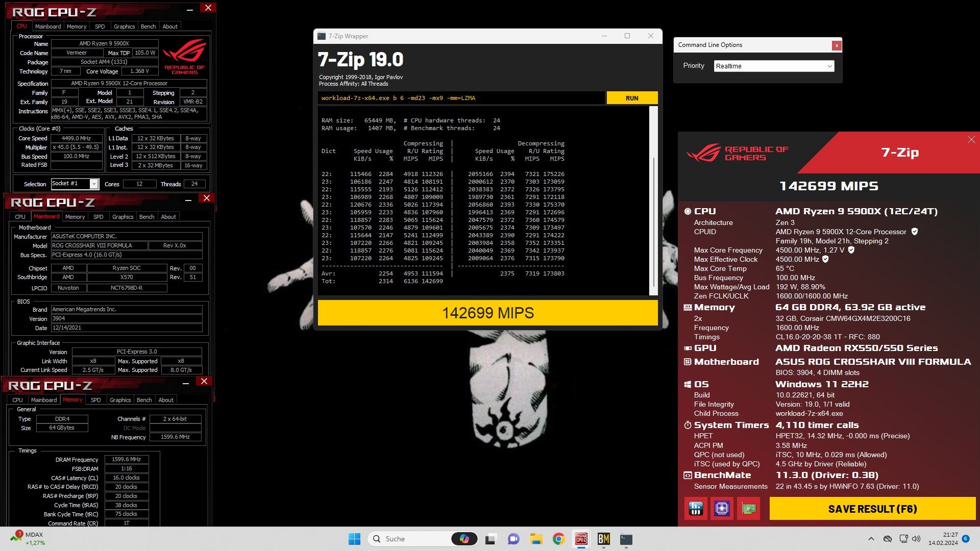Click Core Speed value 4499.0 MHz
This screenshot has height=551, width=980.
coord(76,138)
